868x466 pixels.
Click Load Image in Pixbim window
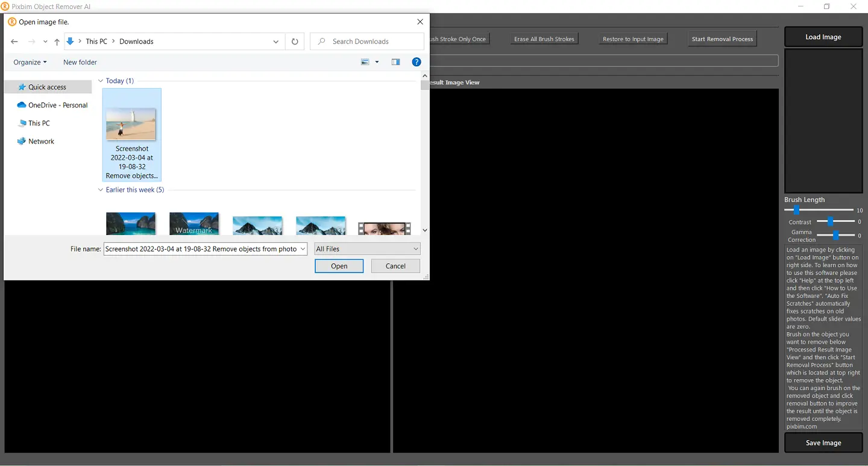tap(823, 37)
